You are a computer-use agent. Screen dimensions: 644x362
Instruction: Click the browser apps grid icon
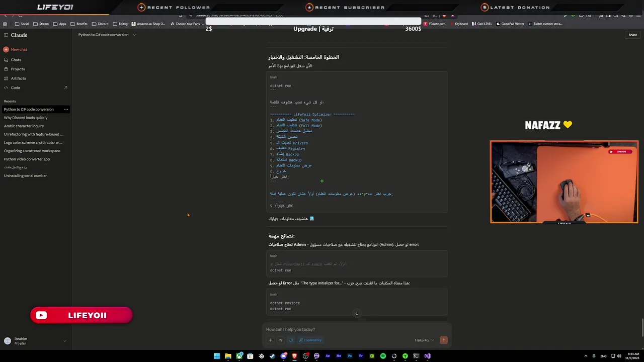pyautogui.click(x=5, y=24)
